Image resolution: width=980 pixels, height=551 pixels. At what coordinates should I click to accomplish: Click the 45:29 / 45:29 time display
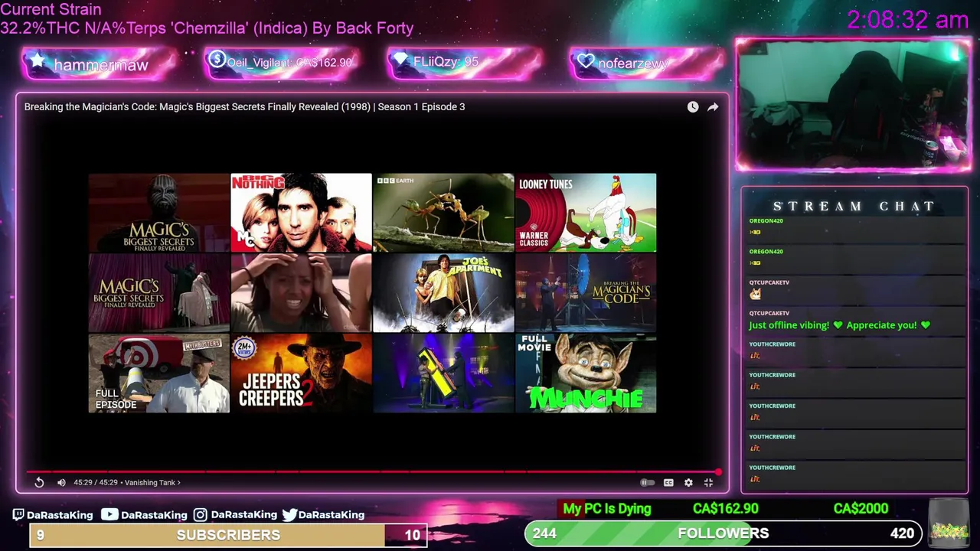[x=96, y=482]
